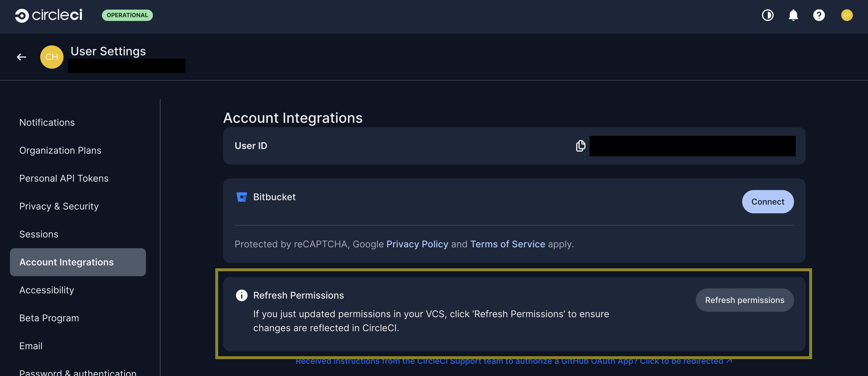Viewport: 868px width, 376px height.
Task: Open Organization Plans in sidebar
Action: click(x=60, y=150)
